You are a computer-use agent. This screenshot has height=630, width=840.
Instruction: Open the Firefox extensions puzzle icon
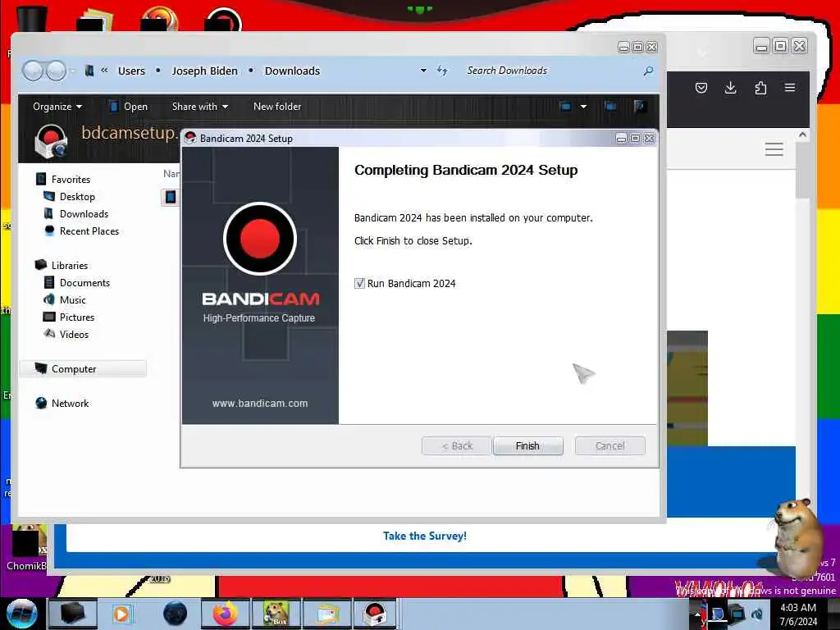(760, 88)
